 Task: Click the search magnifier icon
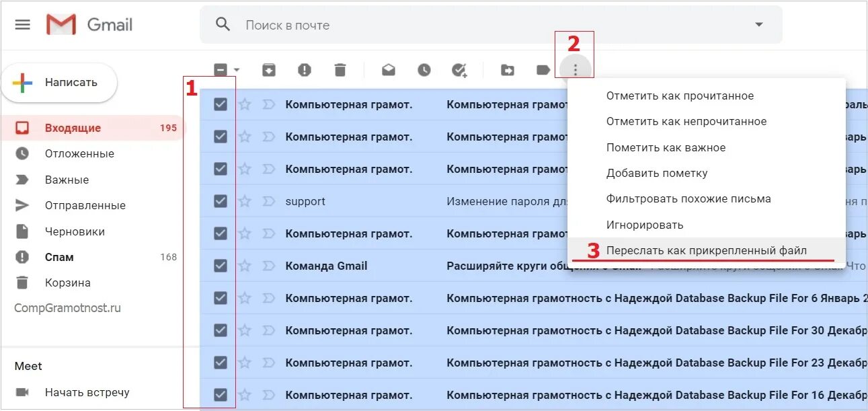tap(223, 25)
